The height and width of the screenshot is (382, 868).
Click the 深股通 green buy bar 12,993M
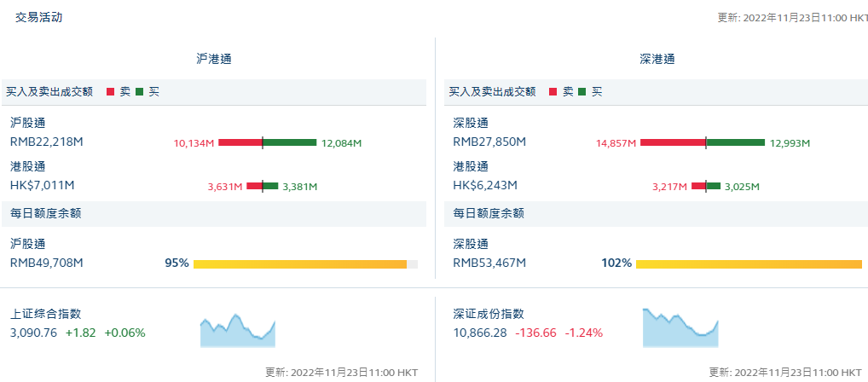(x=736, y=142)
